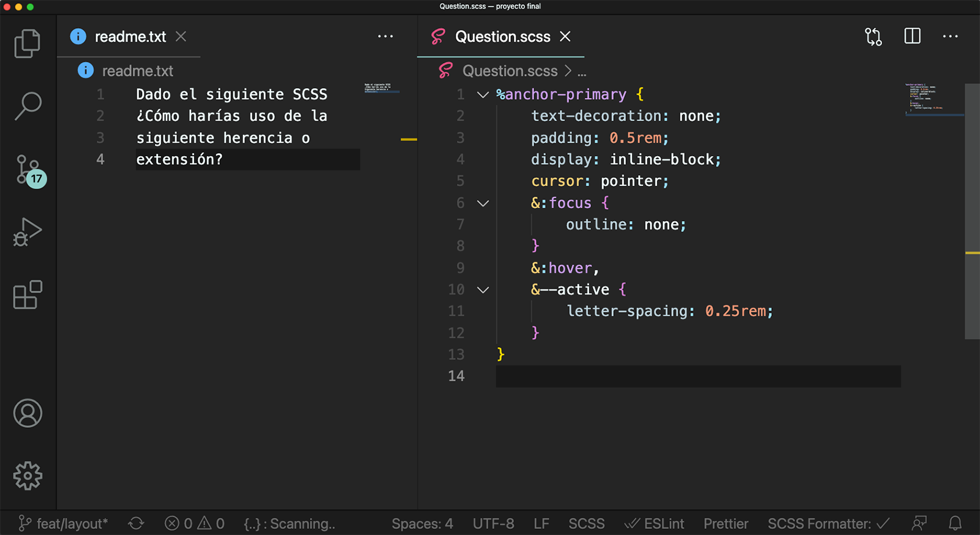
Task: Open Source Control view with 17 changes
Action: tap(29, 170)
